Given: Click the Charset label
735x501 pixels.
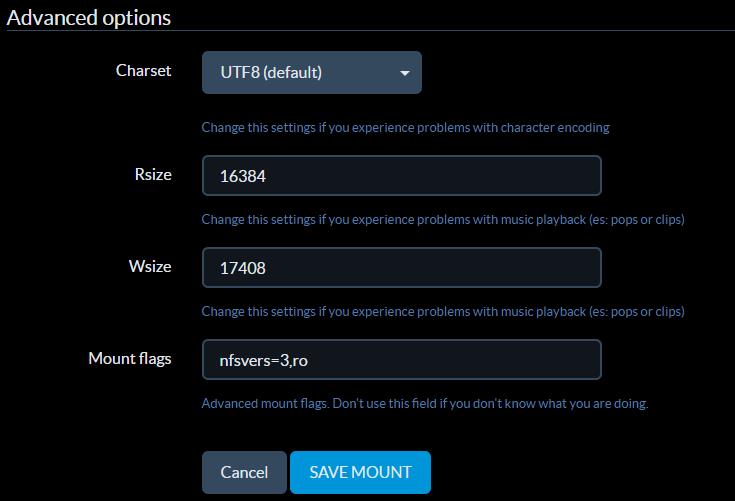Looking at the screenshot, I should pos(143,71).
